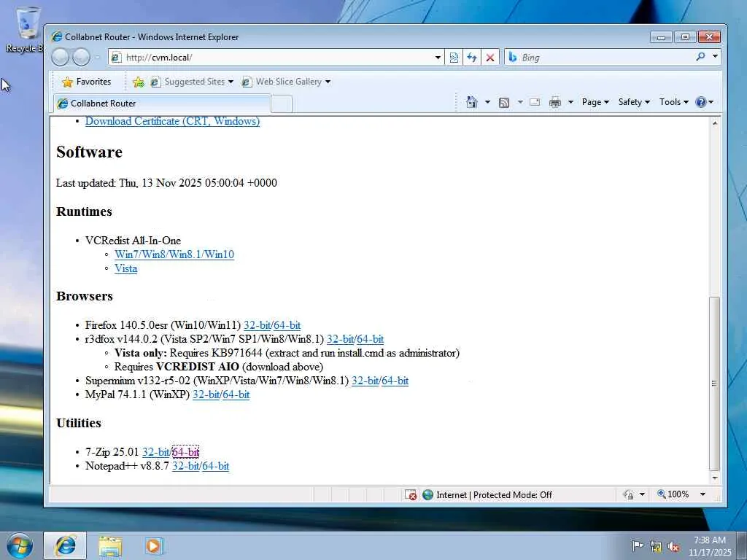Image resolution: width=747 pixels, height=560 pixels.
Task: Download Firefox 140.5.0esr 64-bit
Action: pos(287,325)
